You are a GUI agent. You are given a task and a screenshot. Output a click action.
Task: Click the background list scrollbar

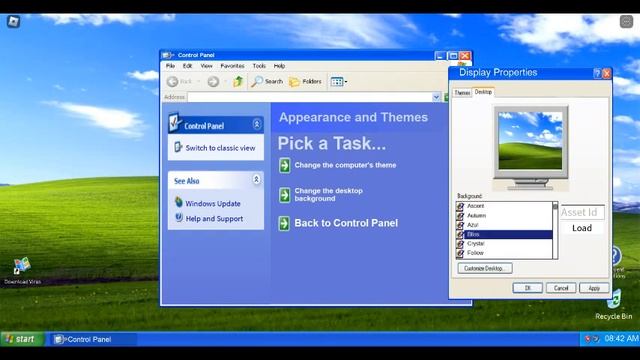(555, 230)
